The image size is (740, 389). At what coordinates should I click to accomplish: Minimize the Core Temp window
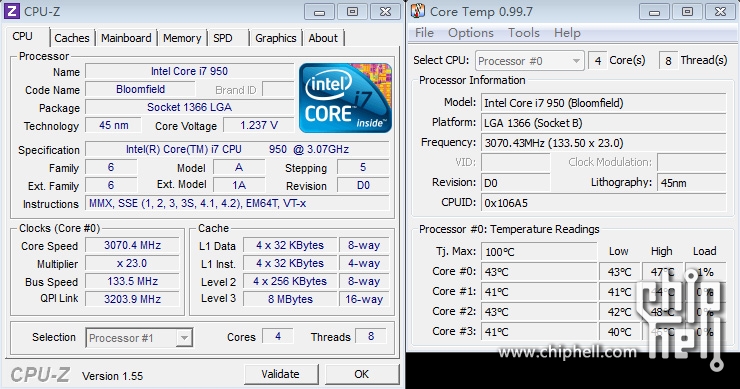655,12
